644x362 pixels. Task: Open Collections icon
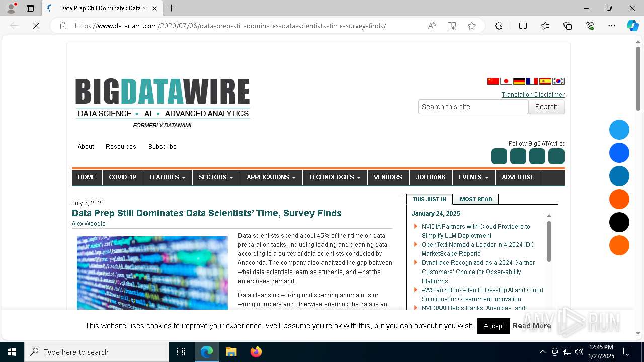(568, 26)
